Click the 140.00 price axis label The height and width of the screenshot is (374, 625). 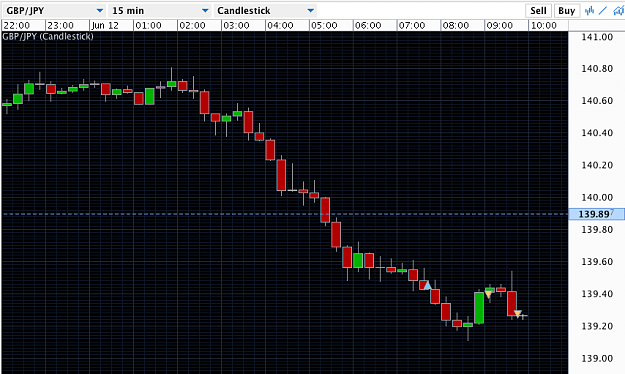(x=597, y=197)
